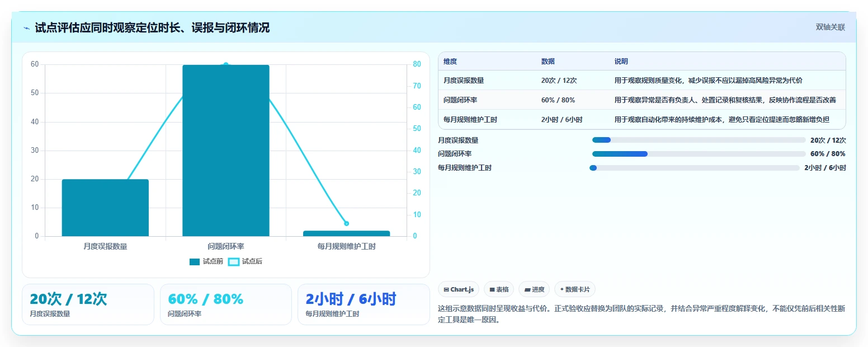Viewport: 868px width, 347px height.
Task: Click the 问题闭环率 bar in chart
Action: 226,151
